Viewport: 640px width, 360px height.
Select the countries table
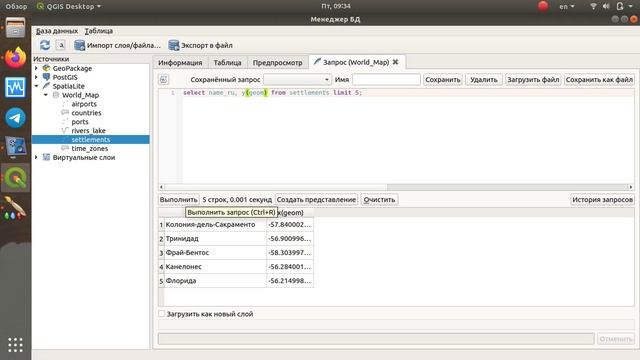86,113
